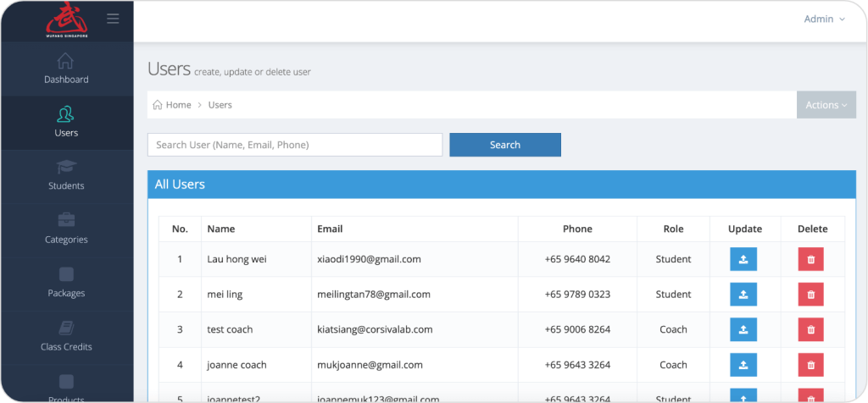Screen dimensions: 868x403
Task: Delete joanne coach using the trash icon
Action: (811, 365)
